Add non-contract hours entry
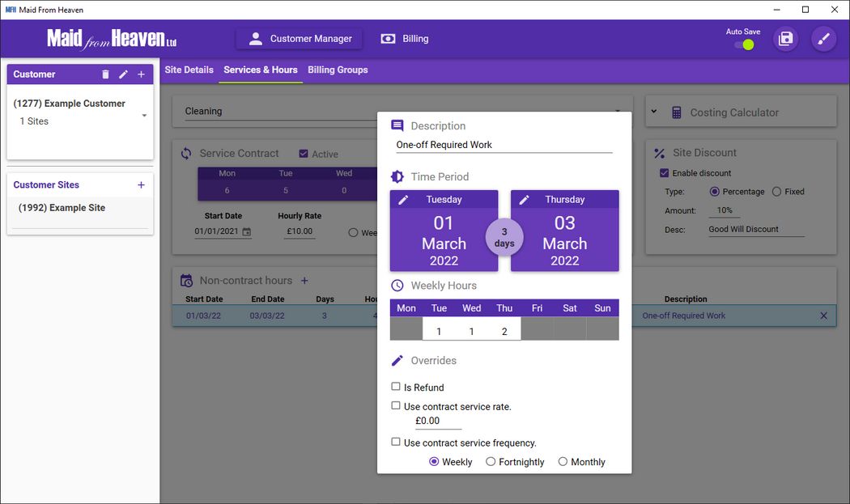 coord(304,281)
